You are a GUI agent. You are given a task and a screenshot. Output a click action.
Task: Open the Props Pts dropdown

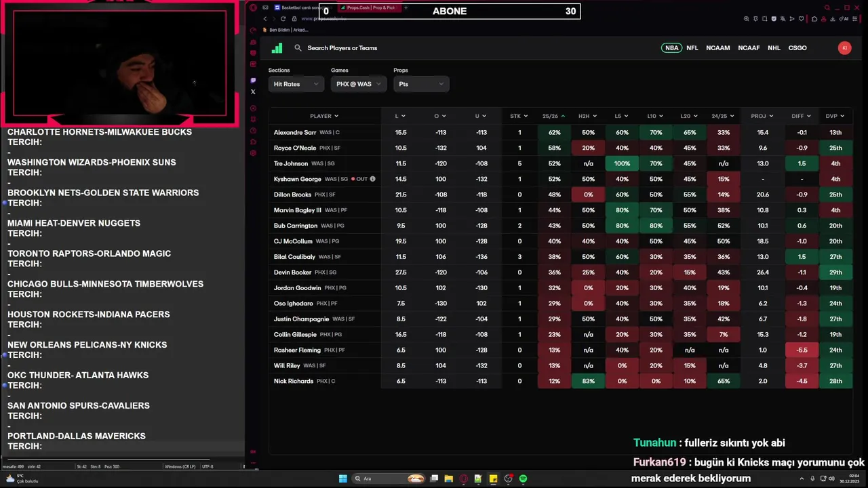click(421, 84)
